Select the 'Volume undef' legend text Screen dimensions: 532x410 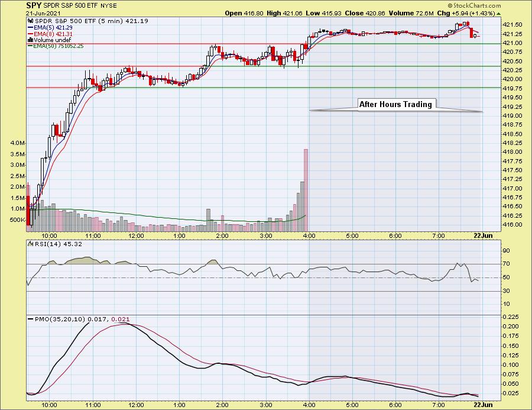click(52, 40)
